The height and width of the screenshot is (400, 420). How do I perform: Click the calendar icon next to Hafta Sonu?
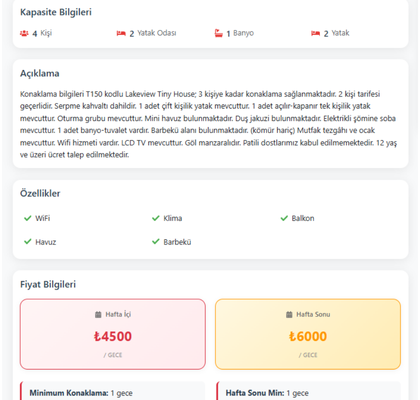pyautogui.click(x=289, y=314)
